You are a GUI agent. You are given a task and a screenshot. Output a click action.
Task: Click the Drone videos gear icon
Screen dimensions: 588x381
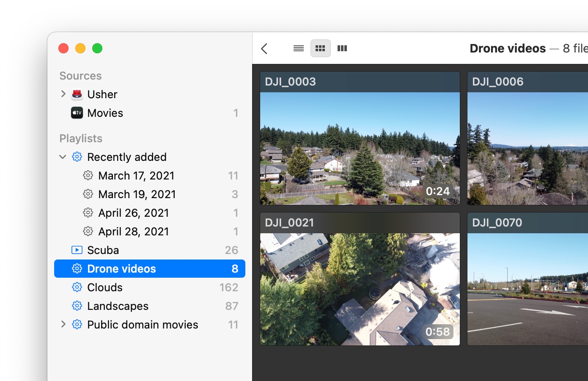(77, 268)
